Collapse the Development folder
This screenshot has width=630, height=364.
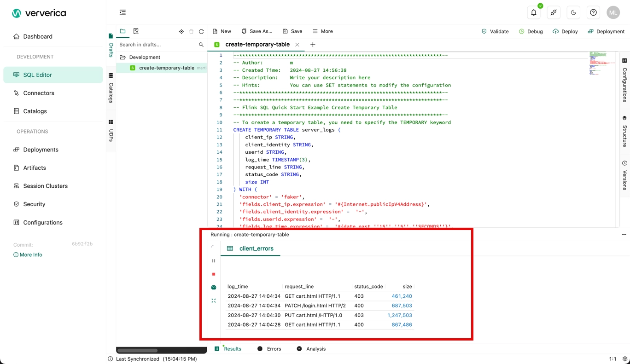[x=140, y=57]
